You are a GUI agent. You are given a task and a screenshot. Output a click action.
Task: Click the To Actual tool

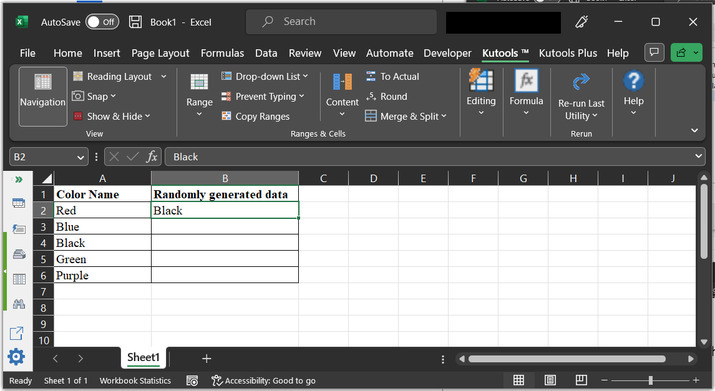click(x=393, y=76)
